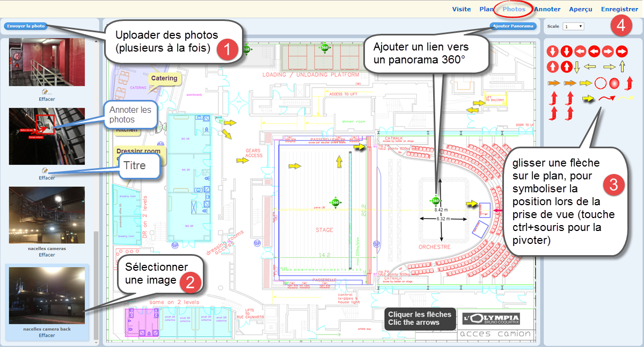Open the Annoter tab
644x347 pixels.
pos(547,9)
